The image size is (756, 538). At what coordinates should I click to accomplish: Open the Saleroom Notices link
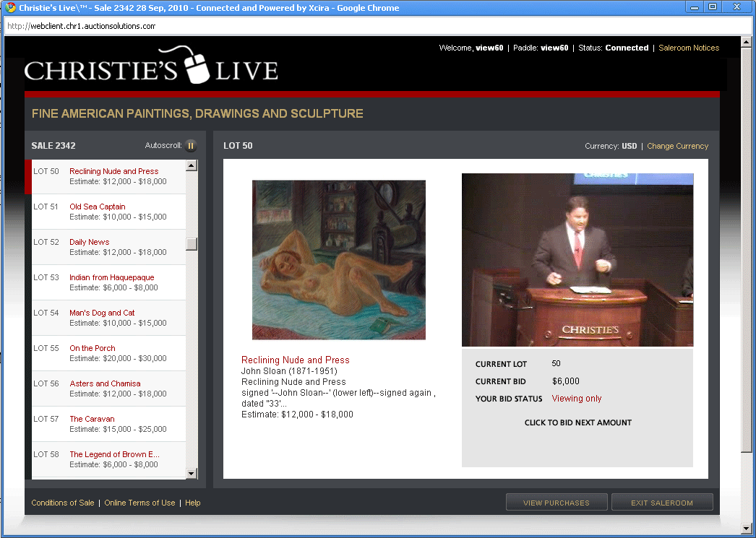coord(688,48)
